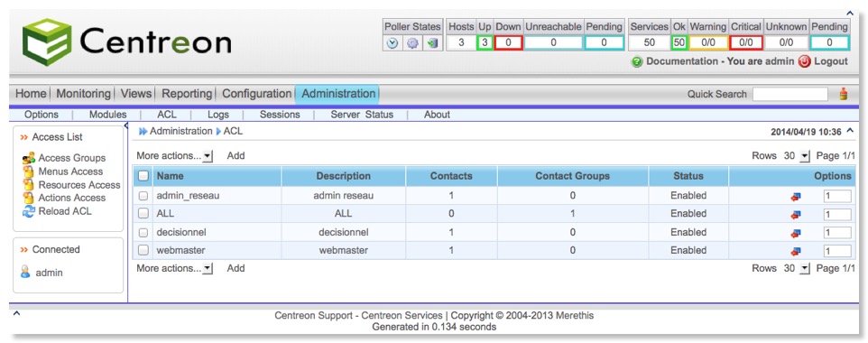Open the Home menu

click(x=31, y=94)
